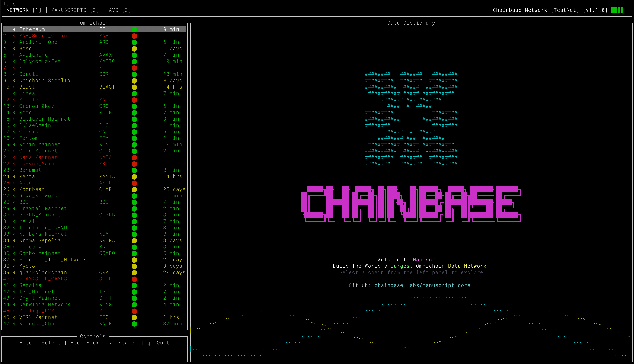Click the diamond icon beside Scroll
The height and width of the screenshot is (364, 634).
[14, 74]
